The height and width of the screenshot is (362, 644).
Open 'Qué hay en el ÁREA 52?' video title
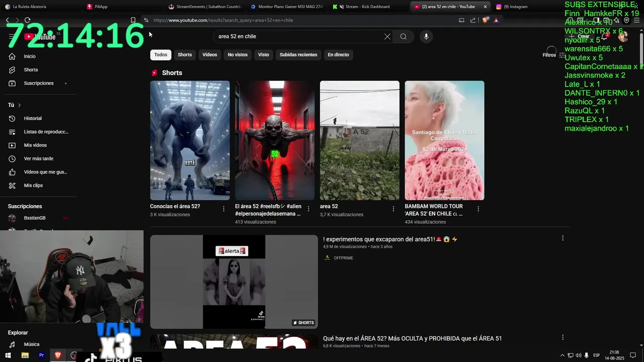point(413,338)
